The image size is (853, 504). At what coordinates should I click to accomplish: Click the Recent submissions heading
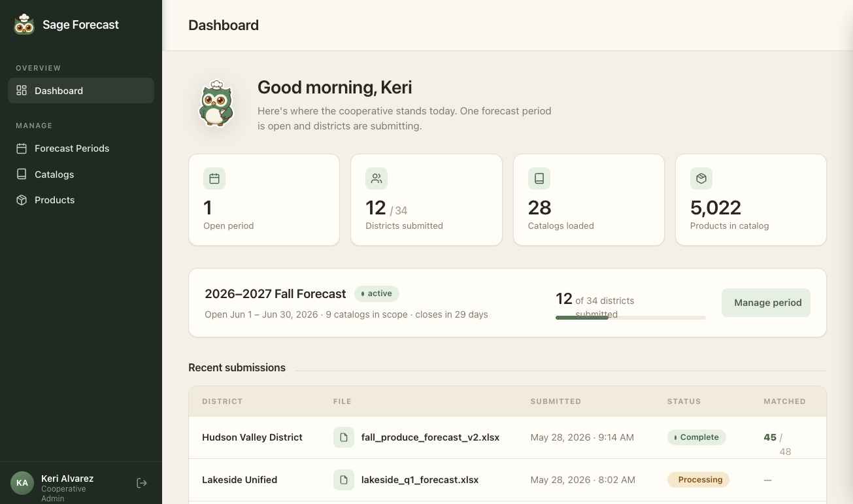coord(237,367)
